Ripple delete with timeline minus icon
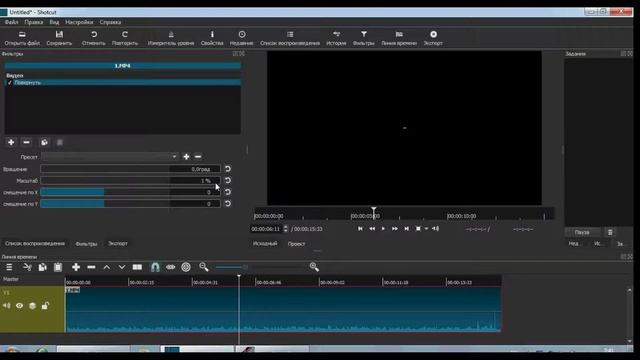Viewport: 640px width, 360px height. 91,267
